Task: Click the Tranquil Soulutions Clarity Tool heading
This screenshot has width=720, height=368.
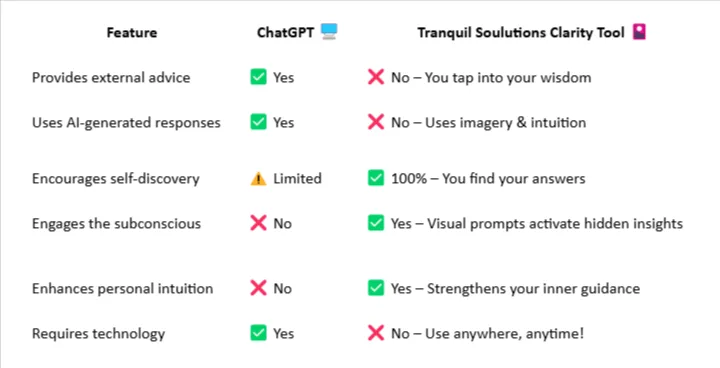Action: pyautogui.click(x=521, y=33)
